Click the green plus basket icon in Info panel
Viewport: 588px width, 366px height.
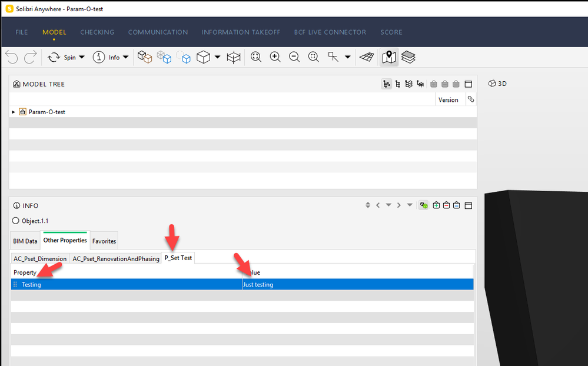(436, 205)
